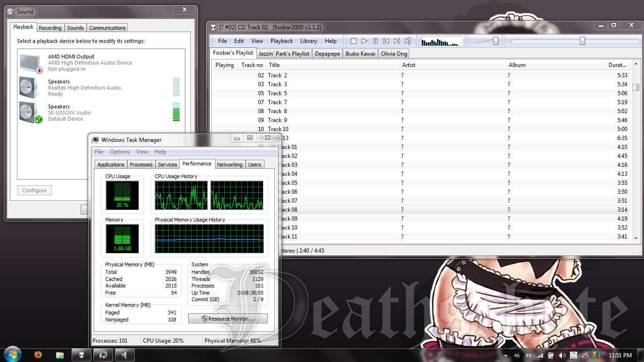Viewport: 644px width, 362px height.
Task: Open the Playback menu in foobar2000
Action: 282,41
